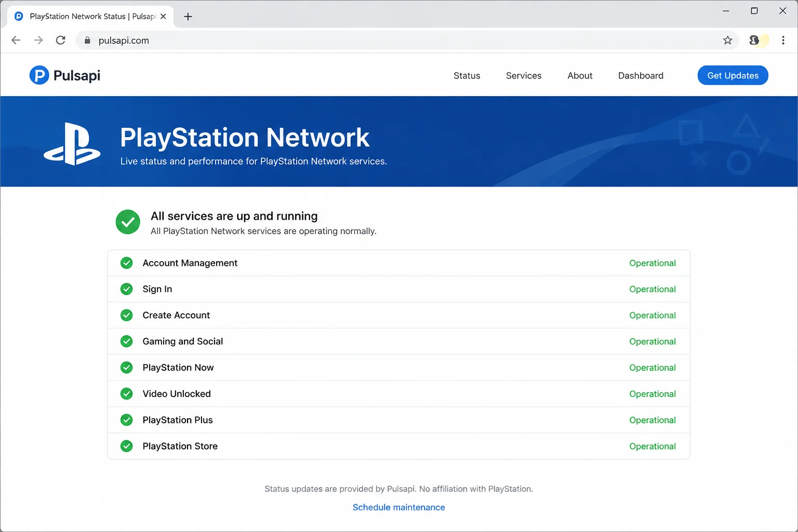Select the Sign In service name

pyautogui.click(x=157, y=289)
